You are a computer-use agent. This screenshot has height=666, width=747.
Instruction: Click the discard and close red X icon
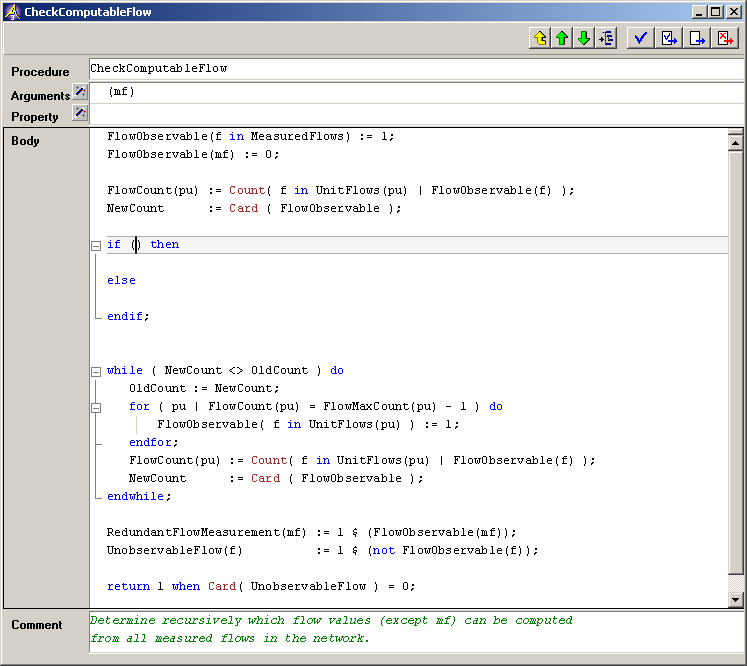[x=725, y=38]
